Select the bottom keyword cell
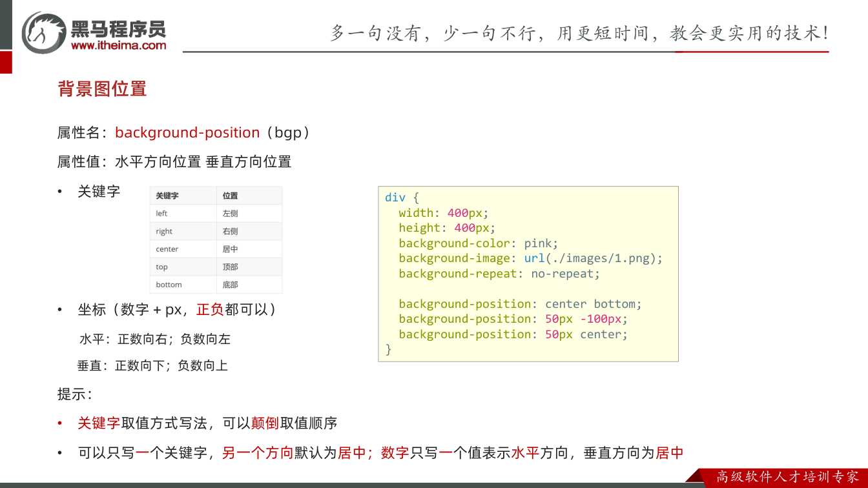868x488 pixels. pyautogui.click(x=183, y=285)
